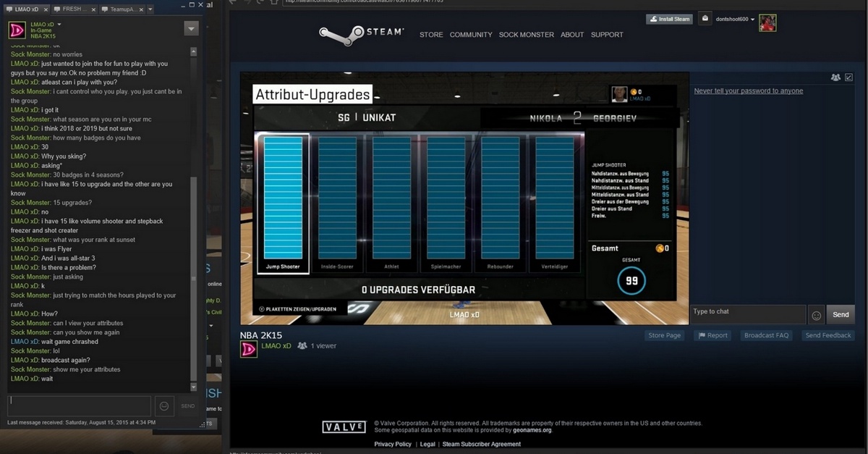868x454 pixels.
Task: Click 'Plaketten zeigen/upgraden' in the game
Action: coord(298,309)
